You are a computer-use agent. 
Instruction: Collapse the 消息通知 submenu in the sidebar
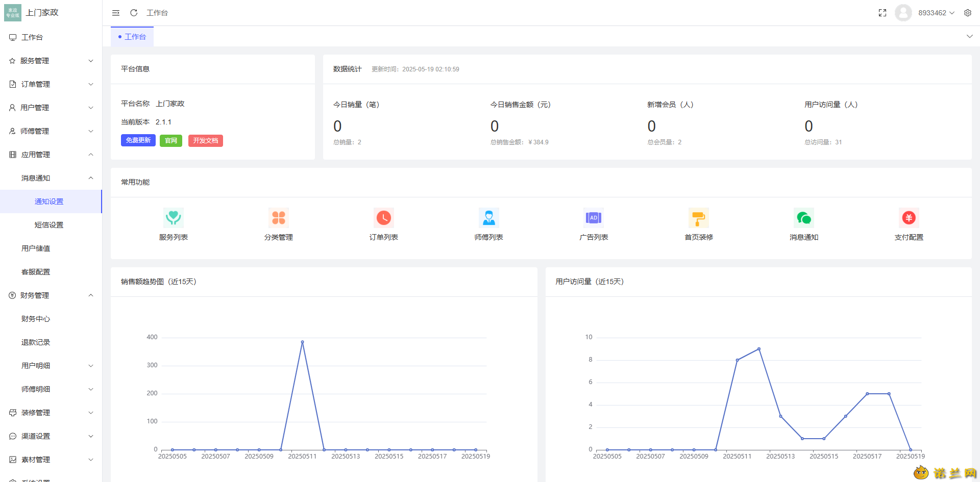pos(51,178)
